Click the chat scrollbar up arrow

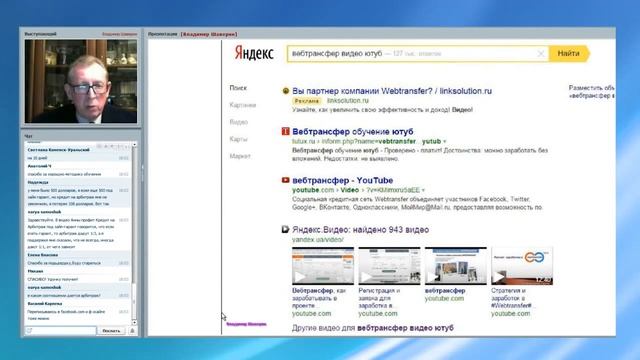click(134, 145)
